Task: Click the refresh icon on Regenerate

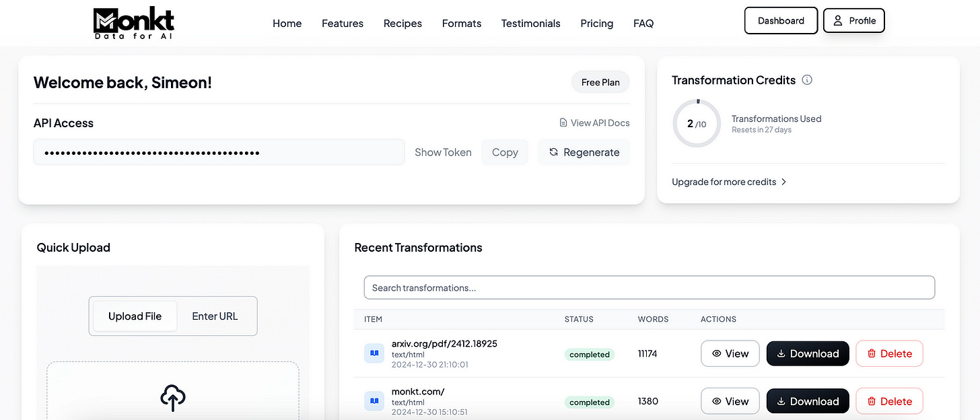Action: click(x=553, y=152)
